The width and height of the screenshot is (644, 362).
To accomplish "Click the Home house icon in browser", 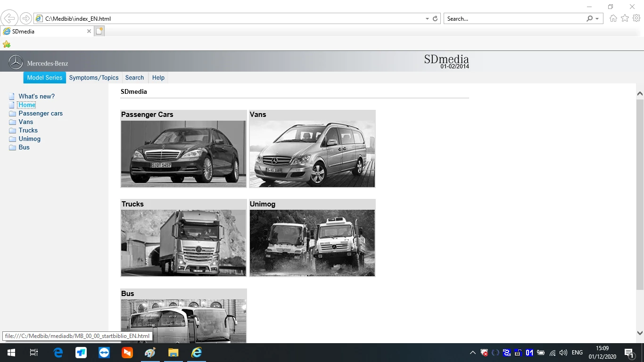I will [613, 18].
